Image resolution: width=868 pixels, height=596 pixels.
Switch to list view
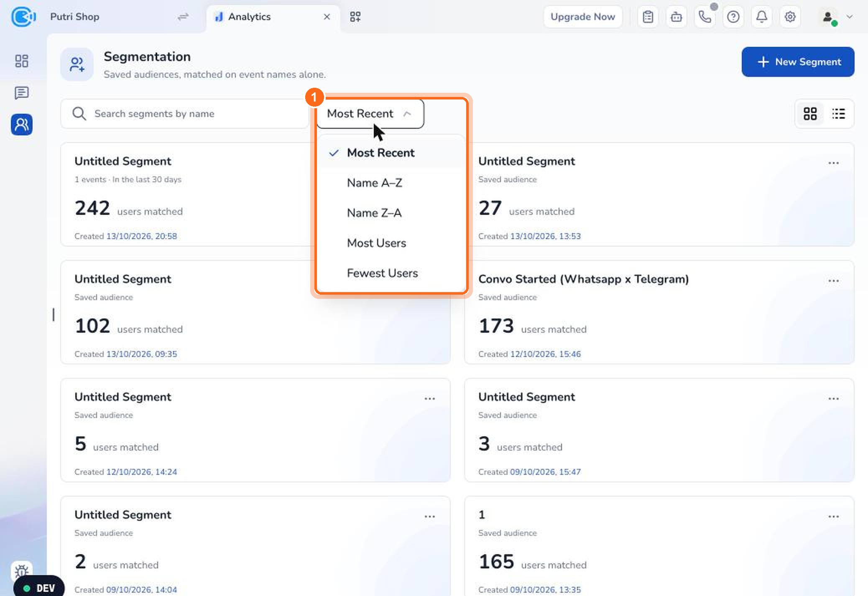click(838, 114)
